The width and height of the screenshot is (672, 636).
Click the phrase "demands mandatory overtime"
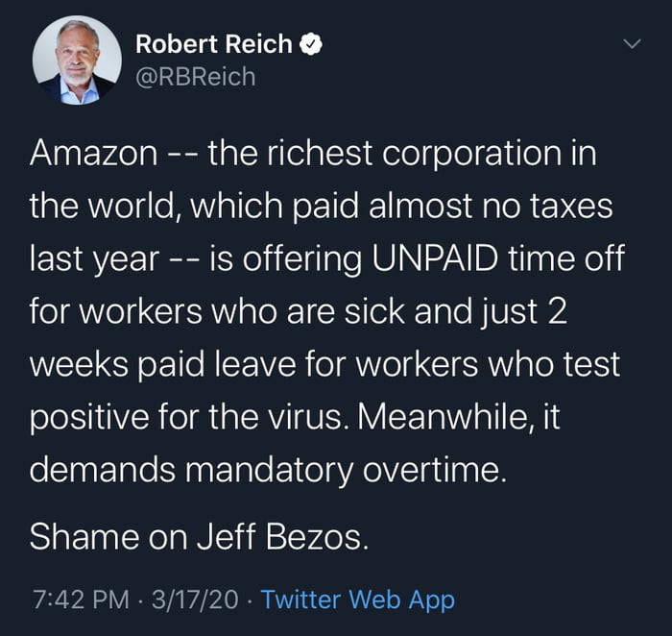pos(264,472)
